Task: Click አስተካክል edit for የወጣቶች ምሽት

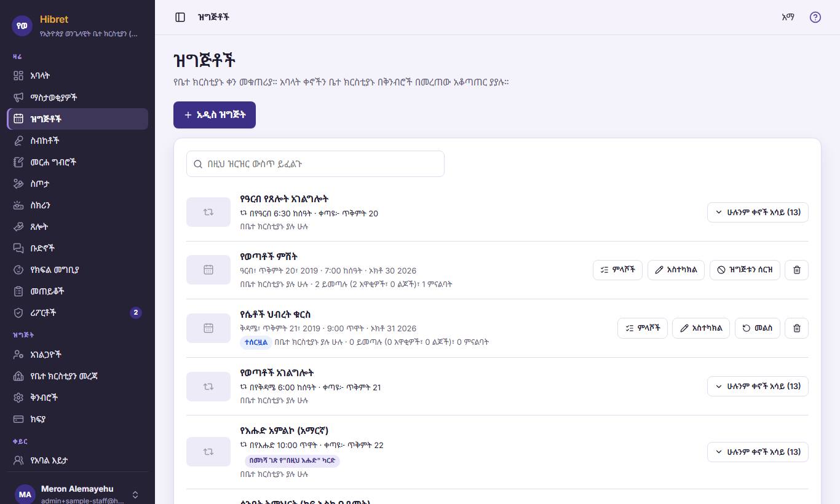Action: pos(676,270)
